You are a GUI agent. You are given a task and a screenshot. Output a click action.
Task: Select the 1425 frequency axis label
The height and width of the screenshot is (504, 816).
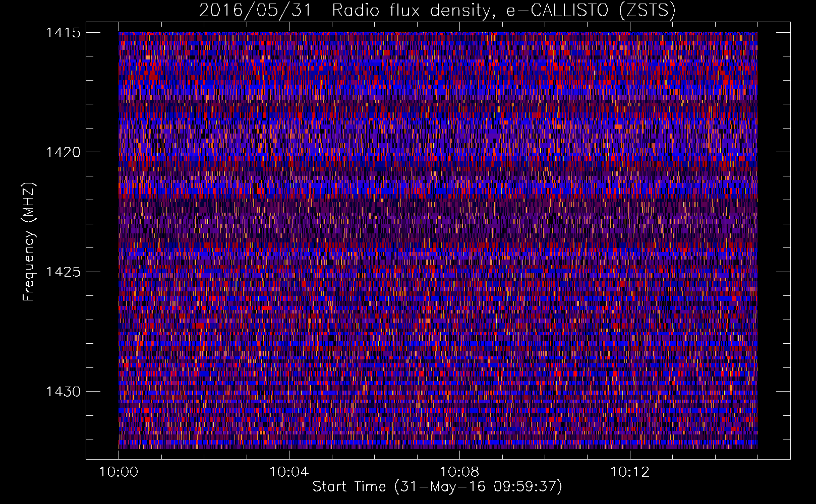(63, 272)
